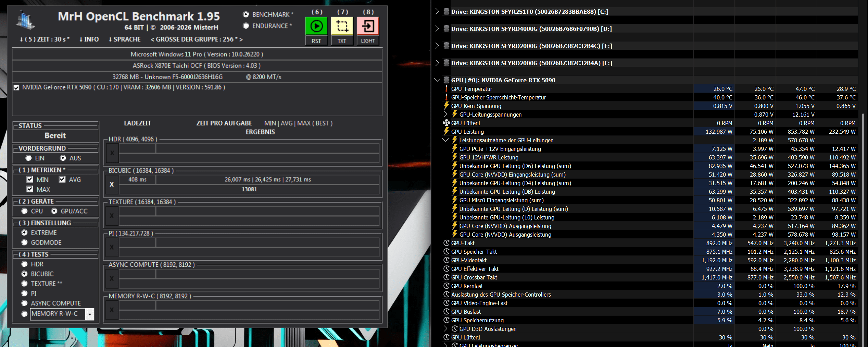Take screenshot with the yellow capture icon
The height and width of the screenshot is (347, 868).
pos(342,26)
